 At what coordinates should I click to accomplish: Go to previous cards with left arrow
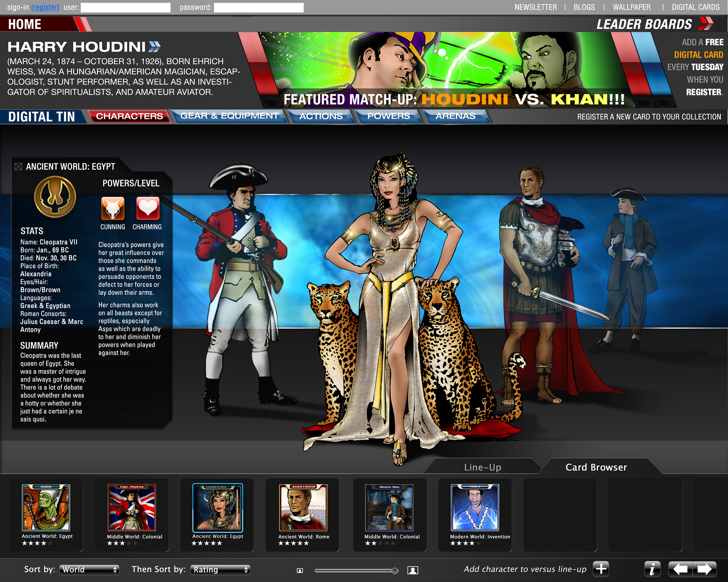681,569
